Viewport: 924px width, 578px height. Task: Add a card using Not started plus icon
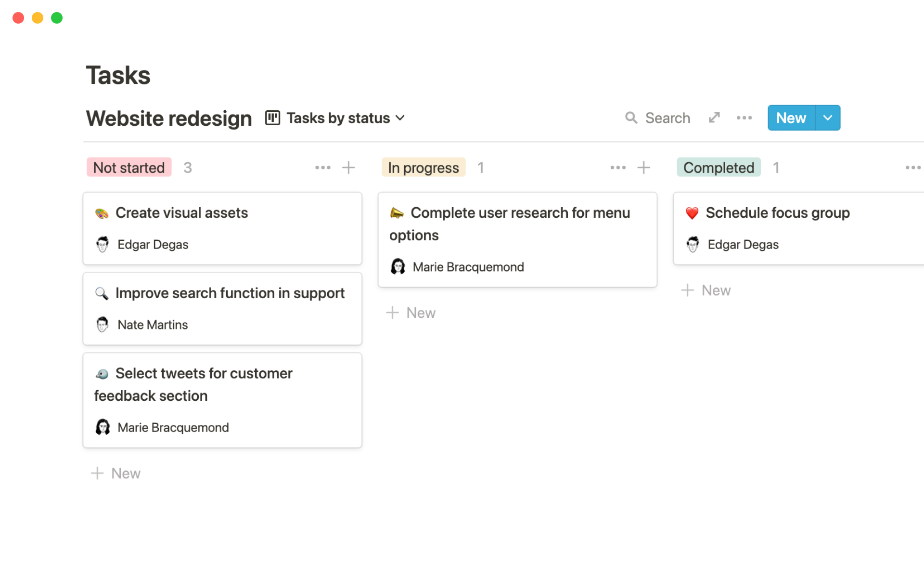pyautogui.click(x=348, y=168)
